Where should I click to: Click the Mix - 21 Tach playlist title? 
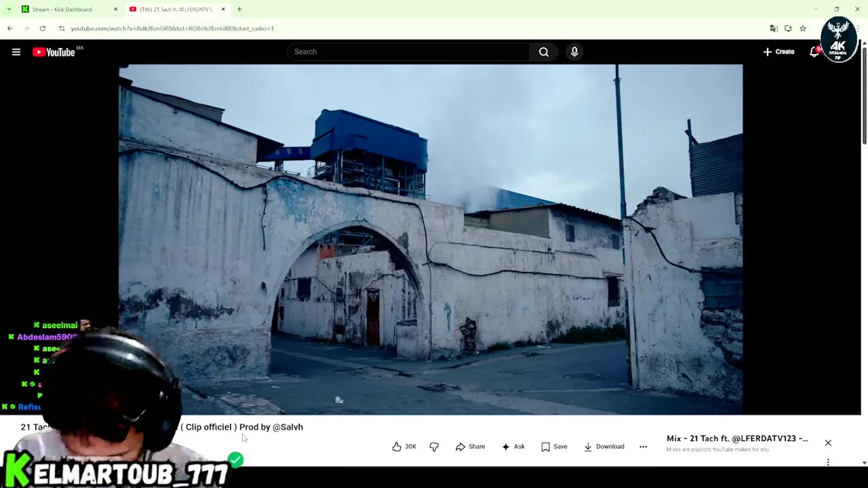click(737, 439)
